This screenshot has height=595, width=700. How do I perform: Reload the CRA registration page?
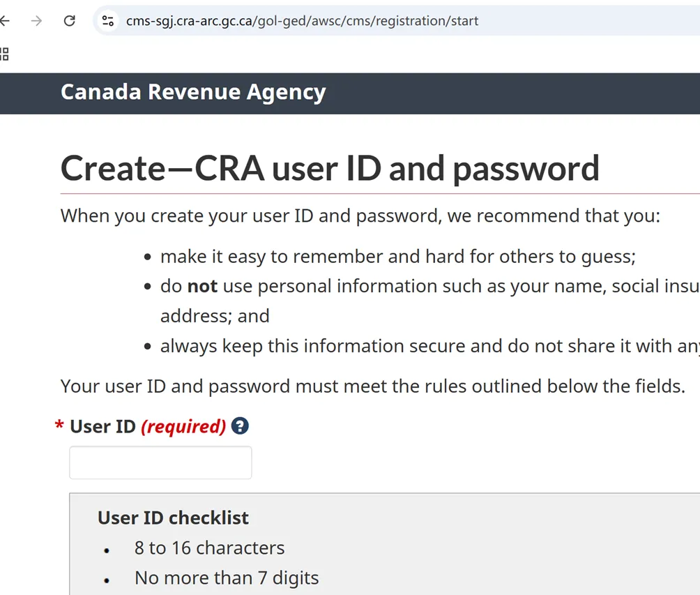pyautogui.click(x=69, y=21)
